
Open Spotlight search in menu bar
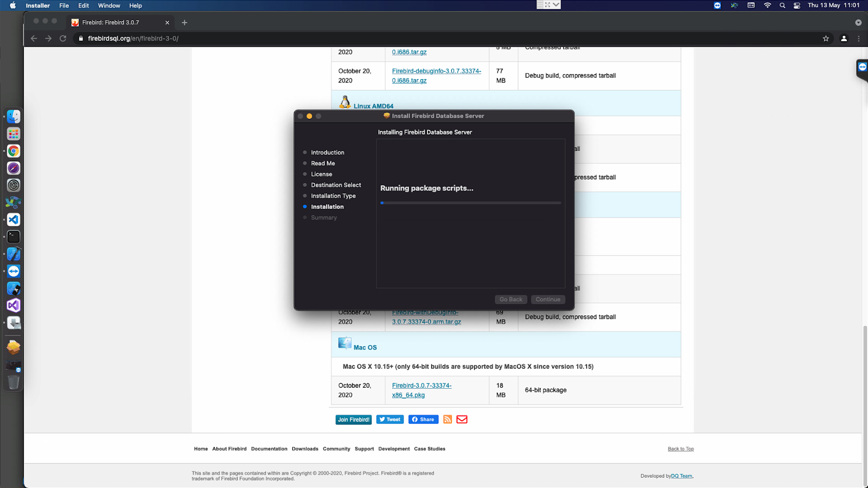pyautogui.click(x=782, y=5)
